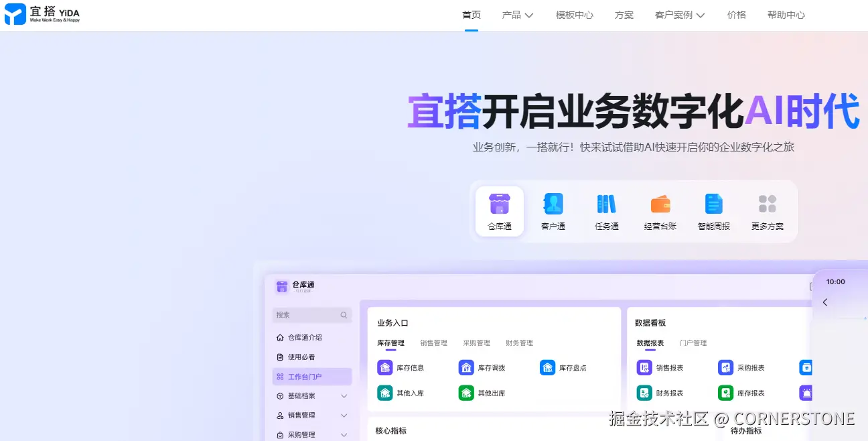Click the 库存报表 icon
The image size is (868, 441).
[x=725, y=393]
